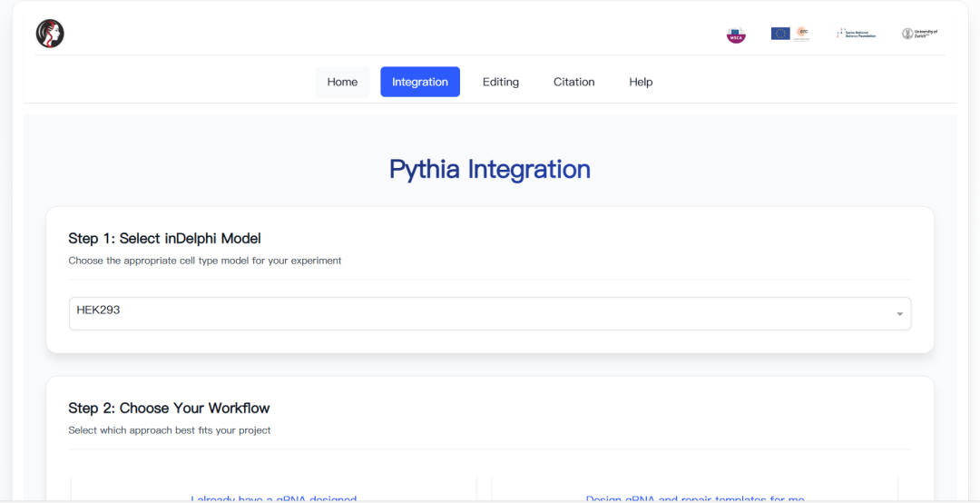The width and height of the screenshot is (980, 503).
Task: Choose the 'I already have a gRNA designed' workflow
Action: 273,498
